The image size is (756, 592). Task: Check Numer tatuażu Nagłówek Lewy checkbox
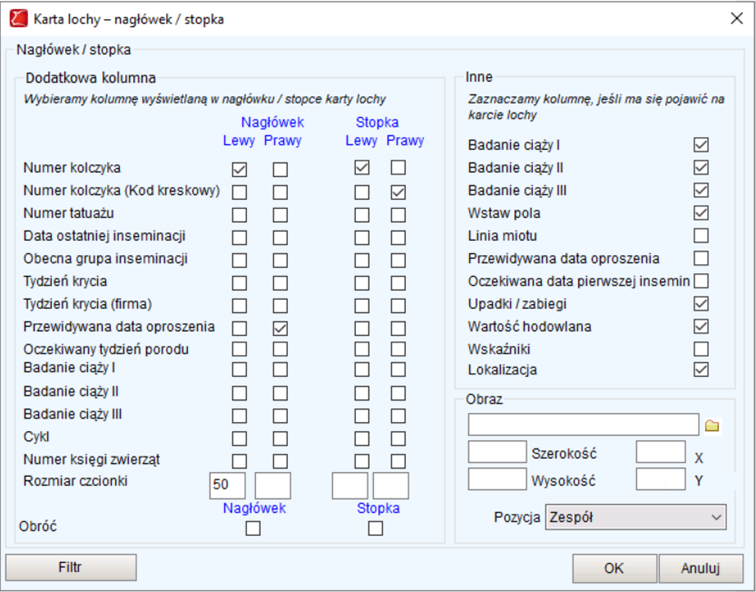point(239,215)
